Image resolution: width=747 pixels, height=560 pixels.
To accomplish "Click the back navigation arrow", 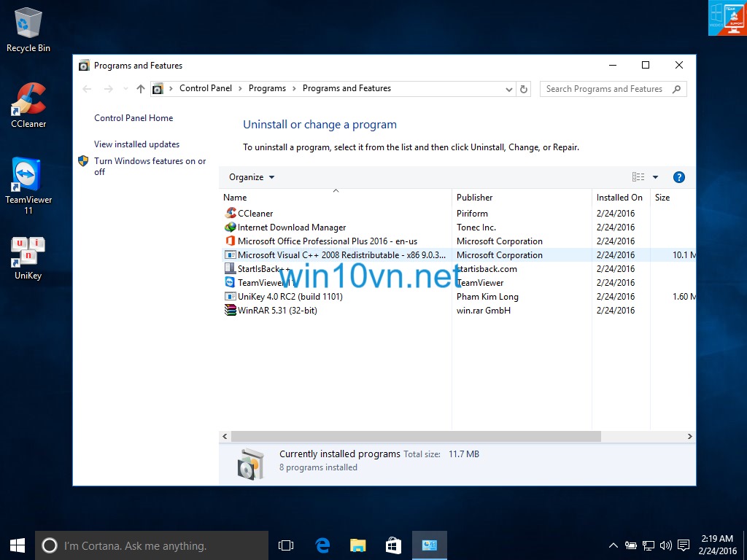I will 87,88.
